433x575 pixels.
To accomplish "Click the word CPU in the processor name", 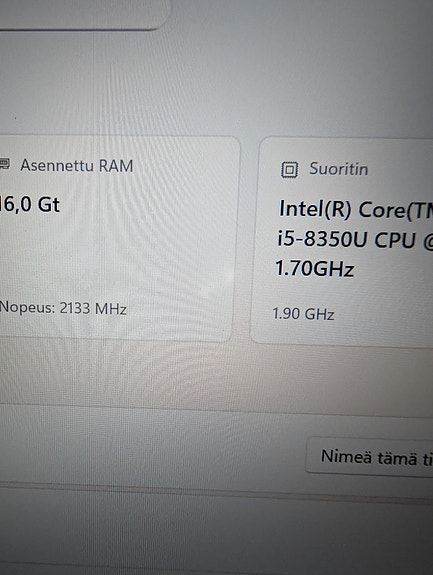I will point(395,241).
